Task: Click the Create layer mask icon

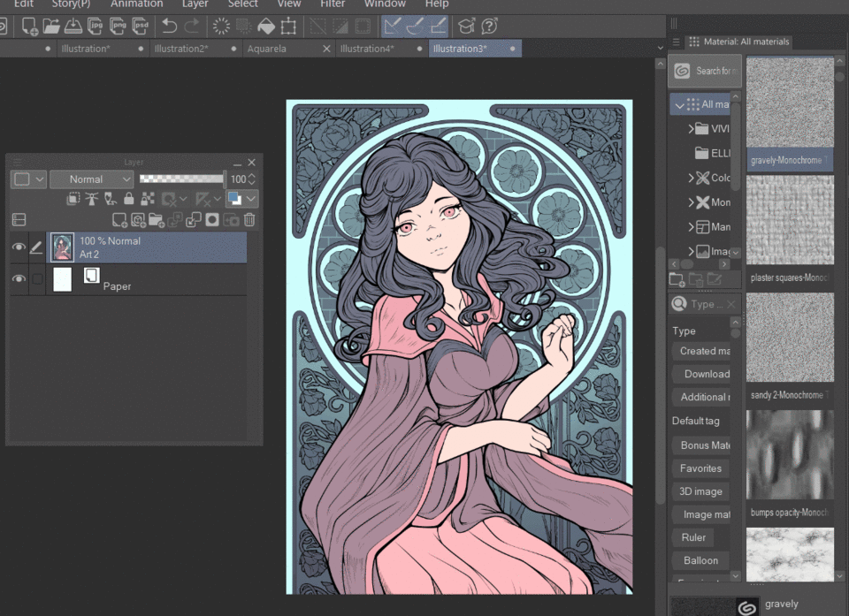Action: point(212,219)
